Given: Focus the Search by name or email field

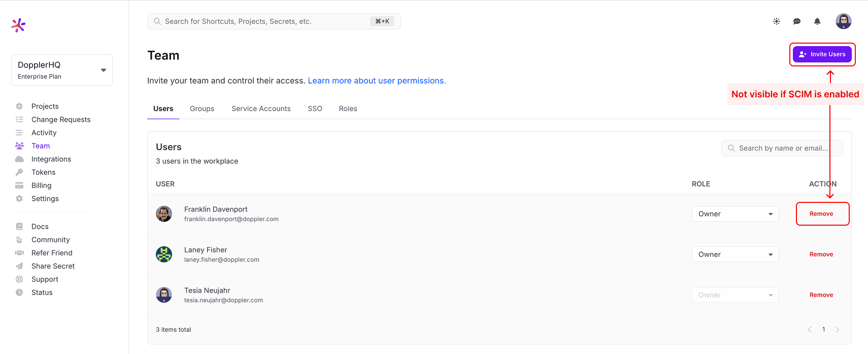Looking at the screenshot, I should 782,148.
